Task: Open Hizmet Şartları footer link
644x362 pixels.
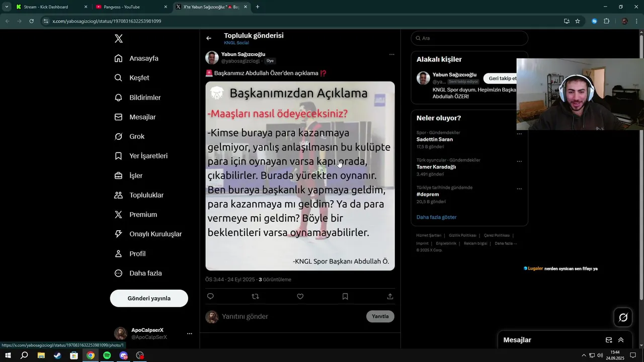Action: pos(429,235)
